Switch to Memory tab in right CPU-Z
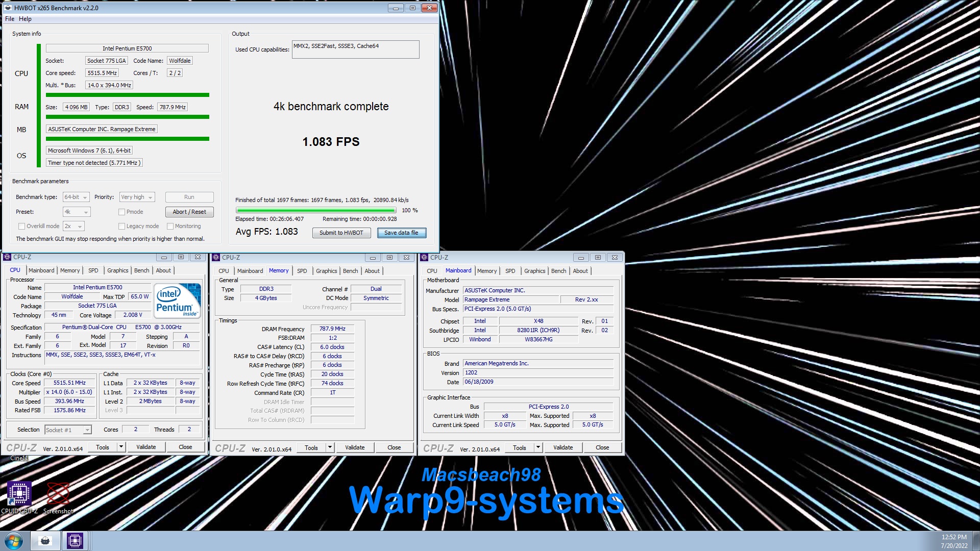Screen dimensions: 980x551 pos(487,271)
